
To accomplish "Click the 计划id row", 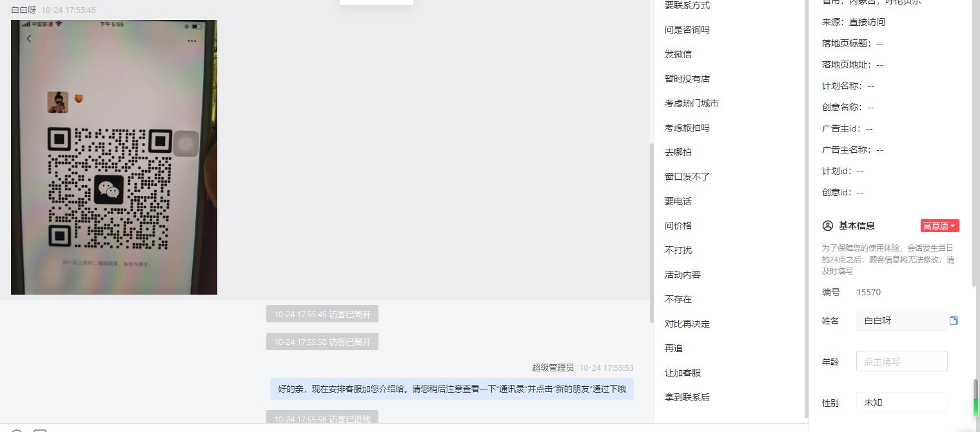I will tap(843, 171).
